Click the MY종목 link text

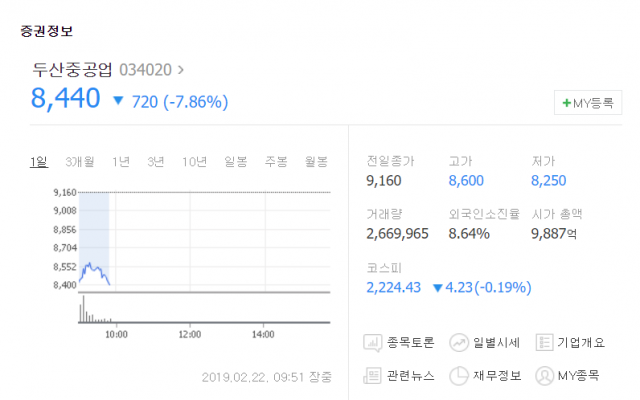click(x=578, y=375)
